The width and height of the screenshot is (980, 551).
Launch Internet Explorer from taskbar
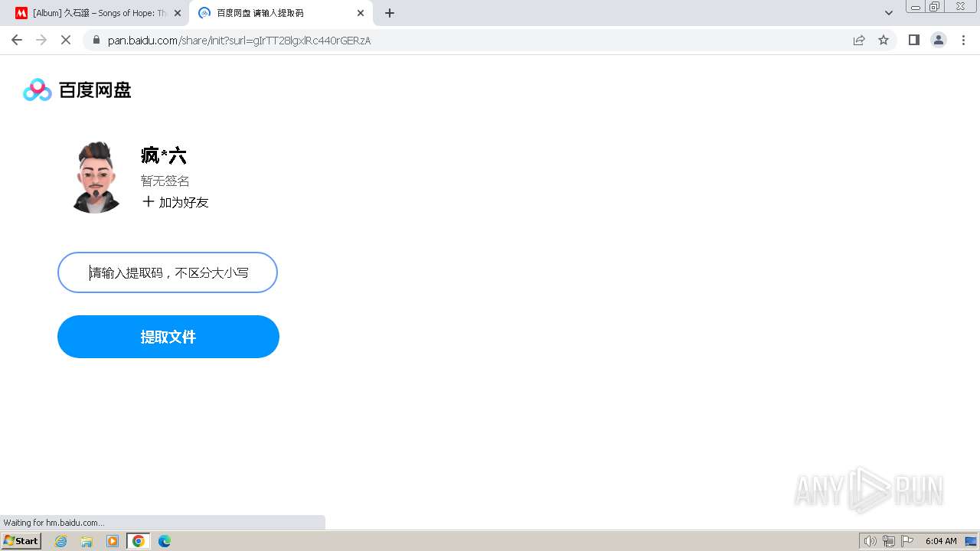(61, 541)
